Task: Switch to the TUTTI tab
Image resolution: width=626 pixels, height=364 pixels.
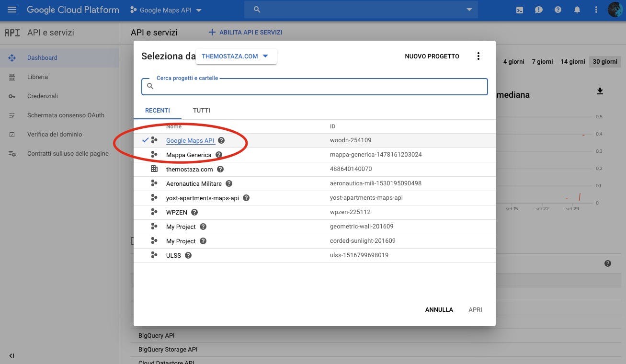Action: coord(201,110)
